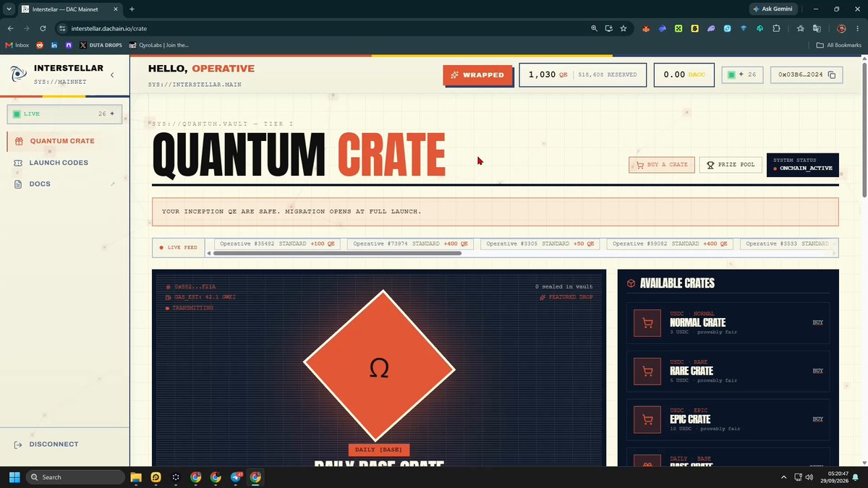Click the Featured Drop label
This screenshot has height=488, width=868.
566,297
